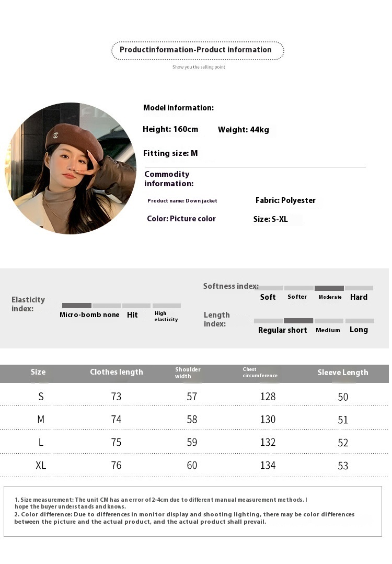Screen dimensions: 392x564
Task: Click the Chest circumference column header
Action: (260, 373)
